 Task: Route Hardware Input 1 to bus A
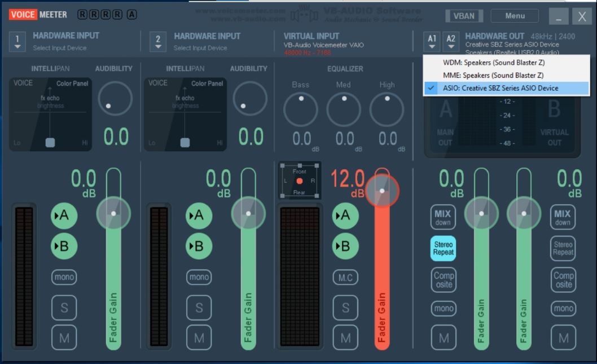pyautogui.click(x=64, y=216)
